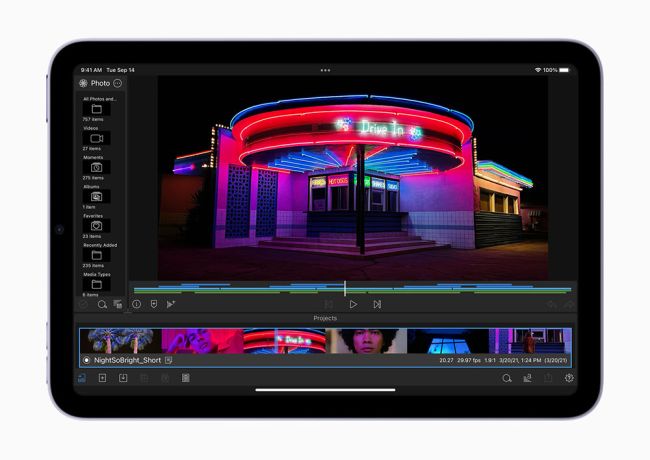Open the project manager icon
650x460 pixels.
click(x=82, y=378)
